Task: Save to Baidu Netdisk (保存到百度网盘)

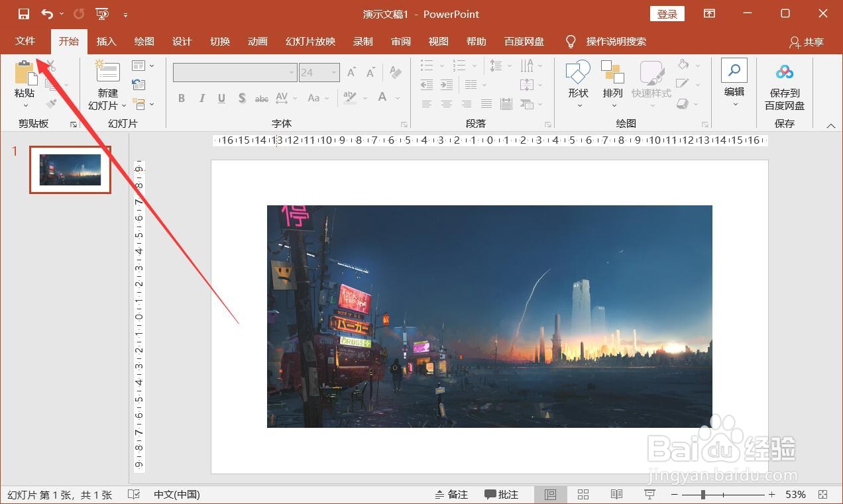Action: click(x=785, y=87)
